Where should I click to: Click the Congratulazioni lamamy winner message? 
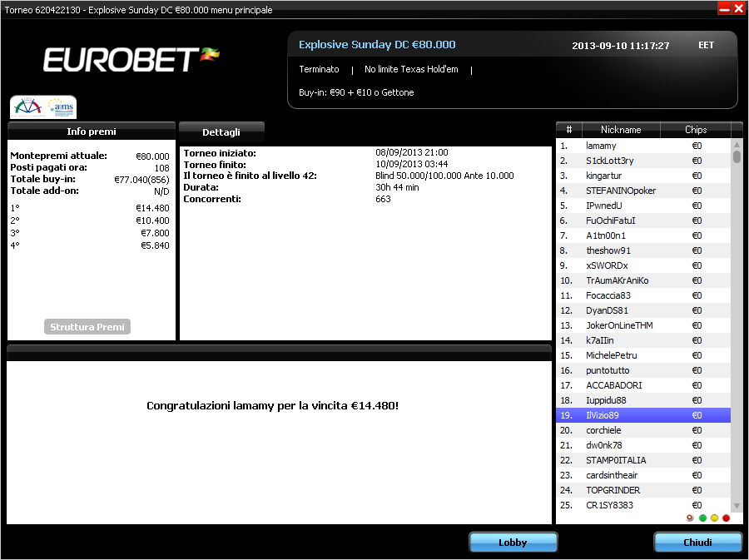(x=272, y=406)
